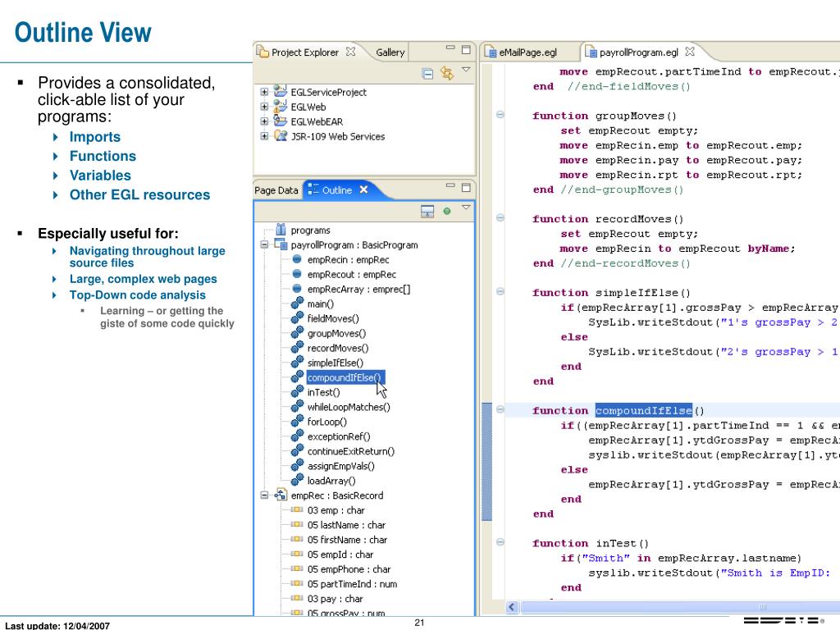Viewport: 840px width, 630px height.
Task: Click the 03 emp : char field icon
Action: (297, 510)
